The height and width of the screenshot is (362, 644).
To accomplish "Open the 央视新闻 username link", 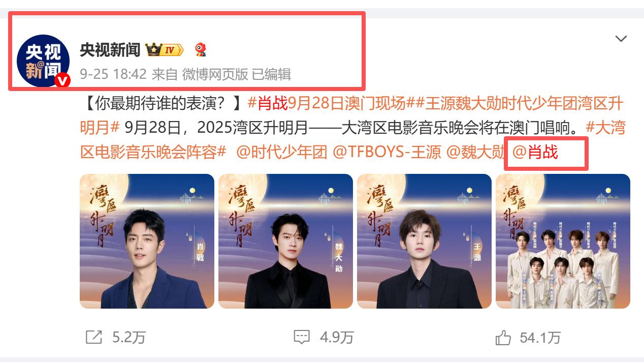I will pyautogui.click(x=110, y=50).
